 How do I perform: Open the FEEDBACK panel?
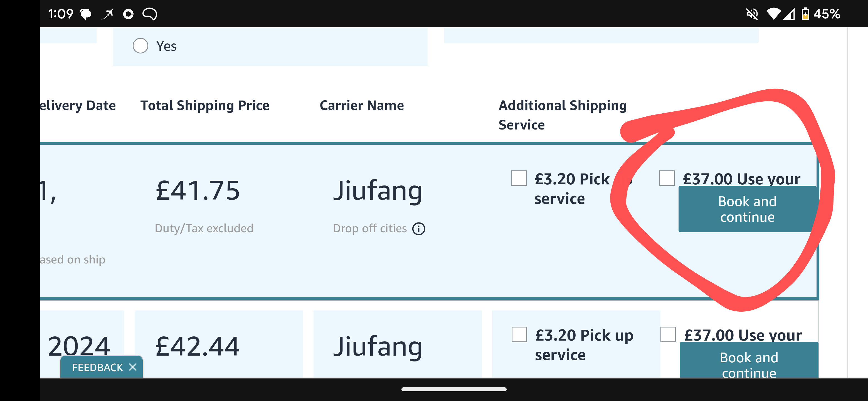[97, 367]
